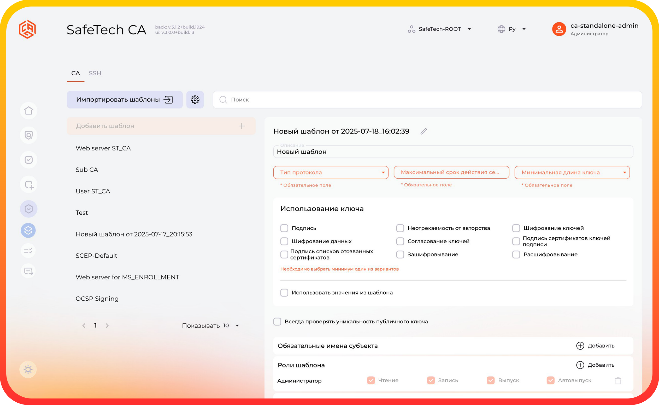Click the Импортировать шаблоны button
This screenshot has width=659, height=405.
(125, 100)
